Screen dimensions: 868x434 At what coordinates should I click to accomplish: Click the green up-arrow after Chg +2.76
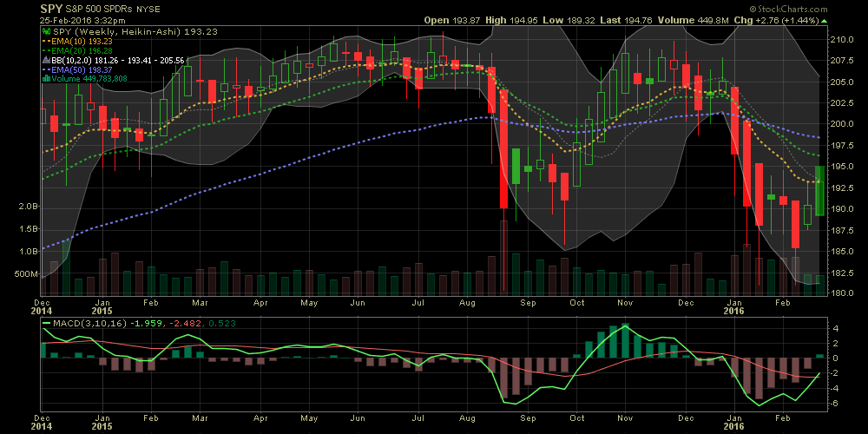[x=825, y=21]
